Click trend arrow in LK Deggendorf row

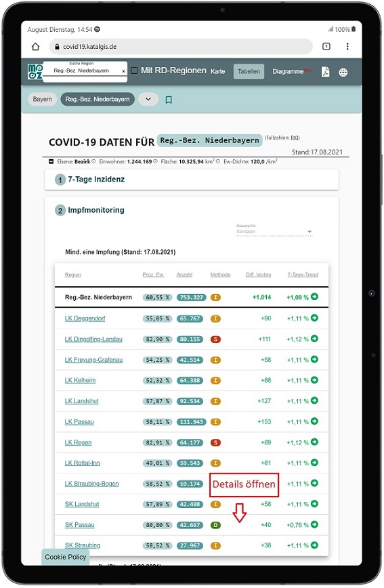coord(314,318)
